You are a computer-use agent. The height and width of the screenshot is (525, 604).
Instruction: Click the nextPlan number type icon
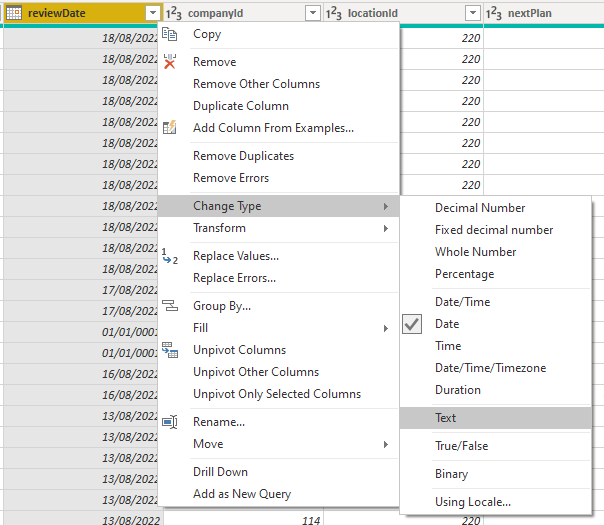pyautogui.click(x=493, y=13)
